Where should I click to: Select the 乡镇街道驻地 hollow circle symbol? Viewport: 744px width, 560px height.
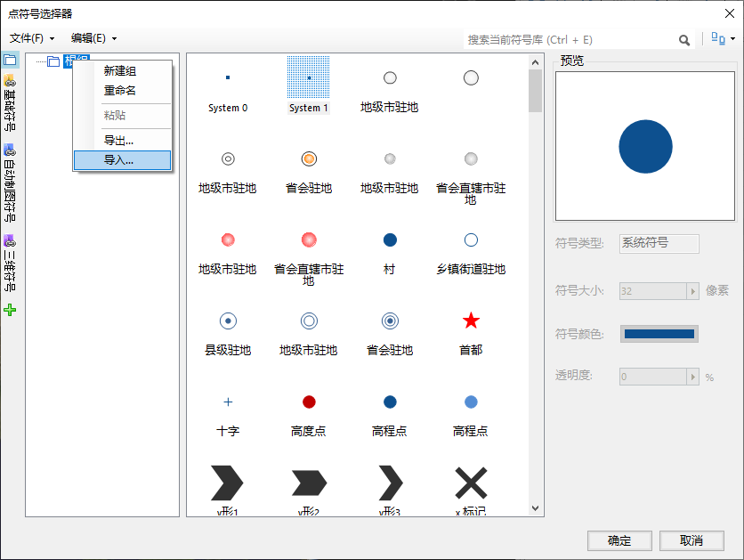pyautogui.click(x=471, y=240)
